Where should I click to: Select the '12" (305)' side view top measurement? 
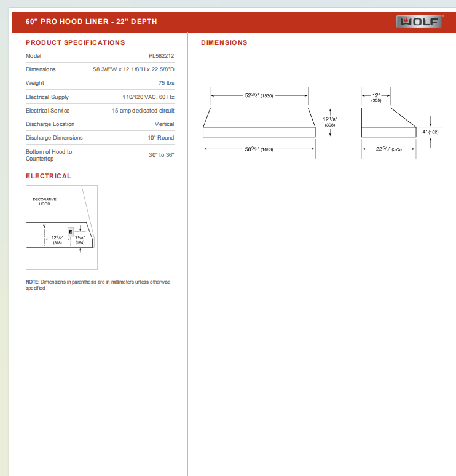(x=376, y=98)
